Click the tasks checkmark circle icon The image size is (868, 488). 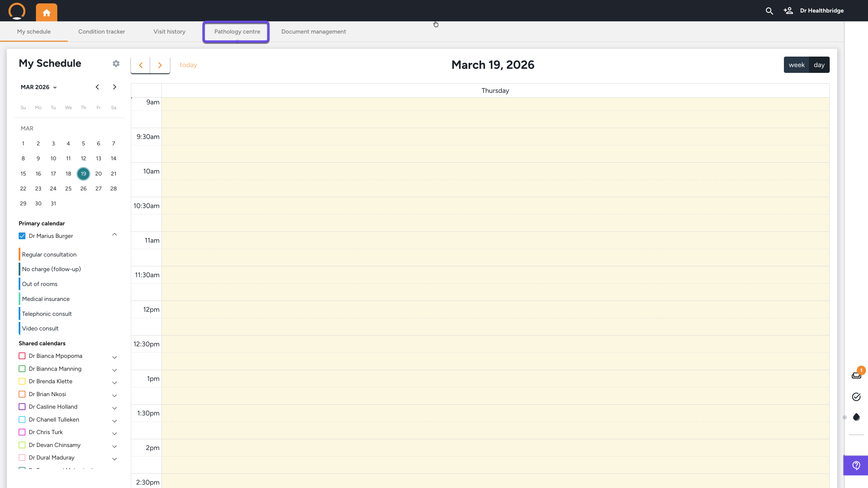(856, 397)
